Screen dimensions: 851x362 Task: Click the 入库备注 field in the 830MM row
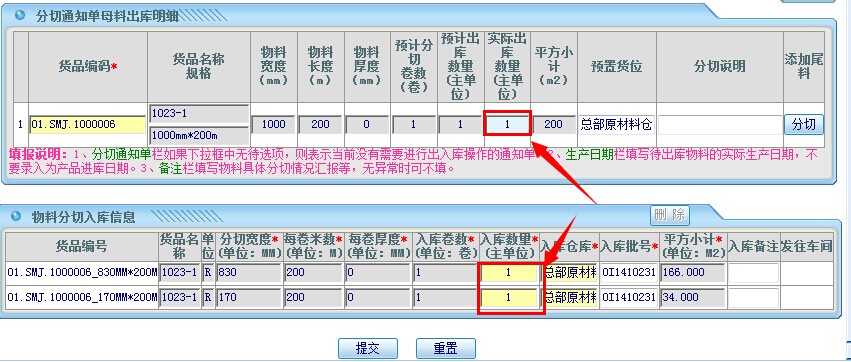tap(753, 272)
